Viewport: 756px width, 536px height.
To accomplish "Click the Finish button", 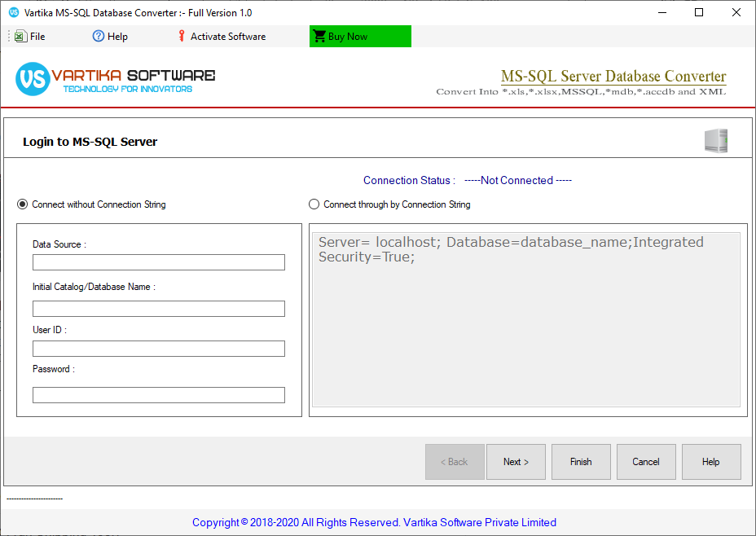I will point(581,462).
